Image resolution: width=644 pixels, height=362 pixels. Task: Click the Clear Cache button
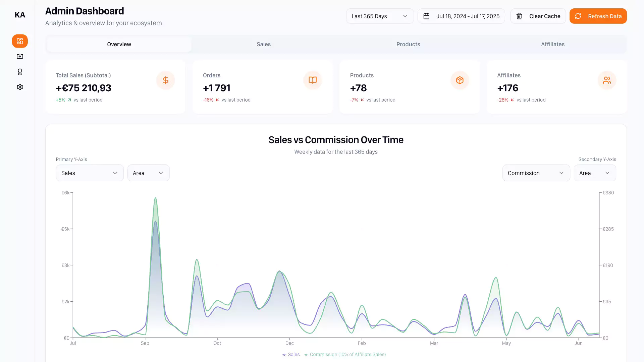[538, 16]
